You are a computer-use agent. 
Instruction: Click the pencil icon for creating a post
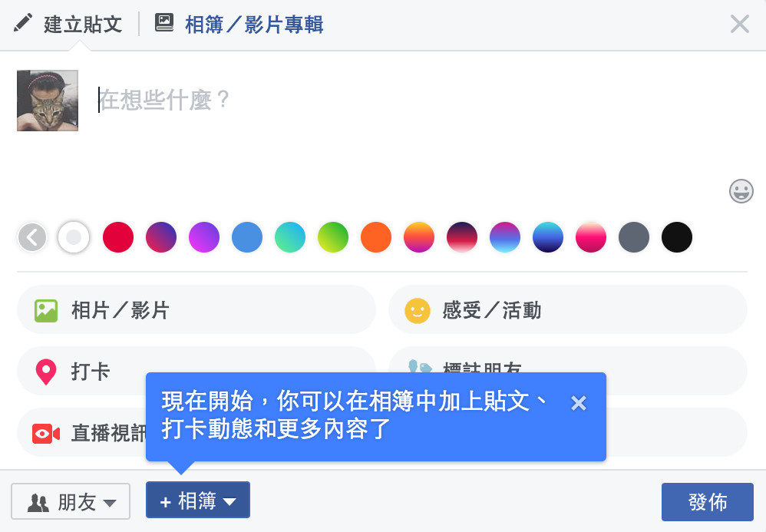point(24,24)
